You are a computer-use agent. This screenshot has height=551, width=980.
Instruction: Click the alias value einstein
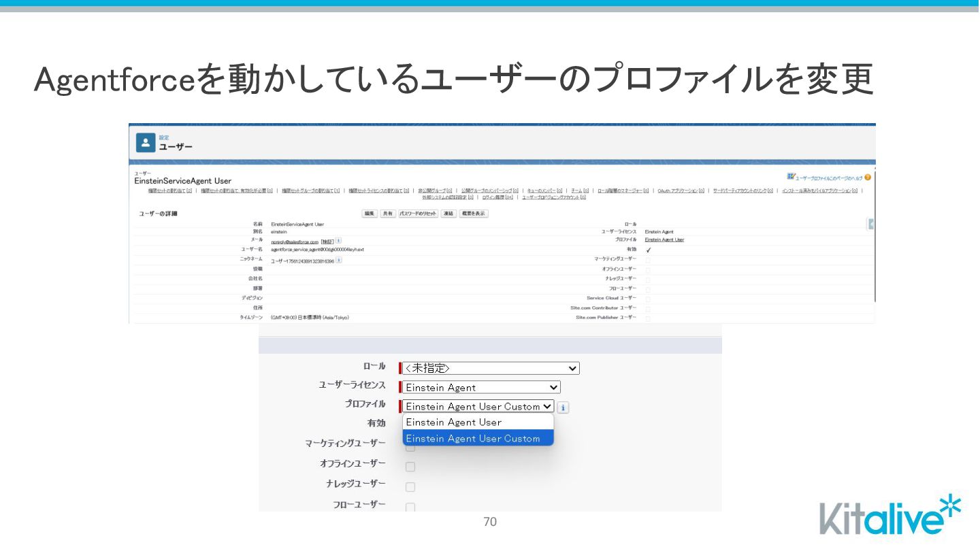[279, 232]
